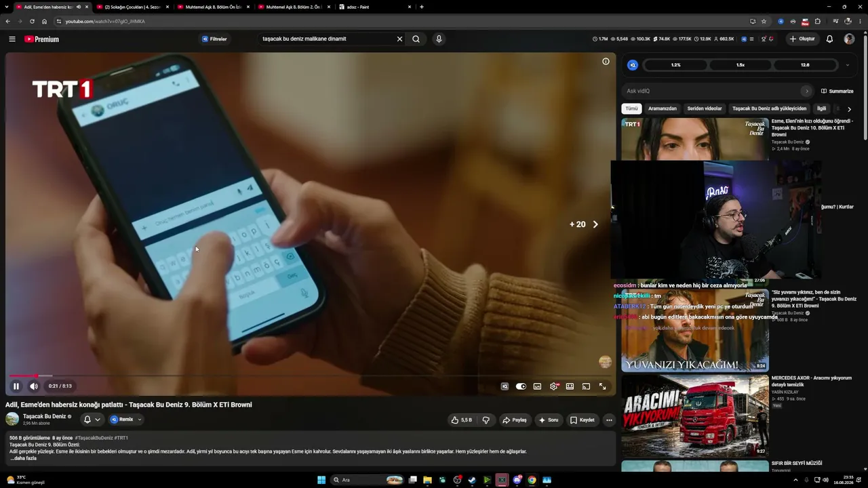
Task: Go to YouTube Premium home logo
Action: (x=42, y=39)
